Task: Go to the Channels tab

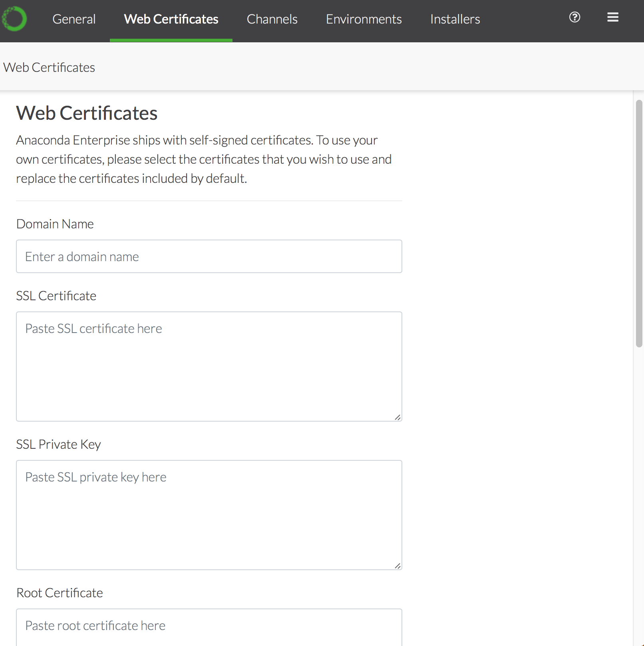Action: point(272,19)
